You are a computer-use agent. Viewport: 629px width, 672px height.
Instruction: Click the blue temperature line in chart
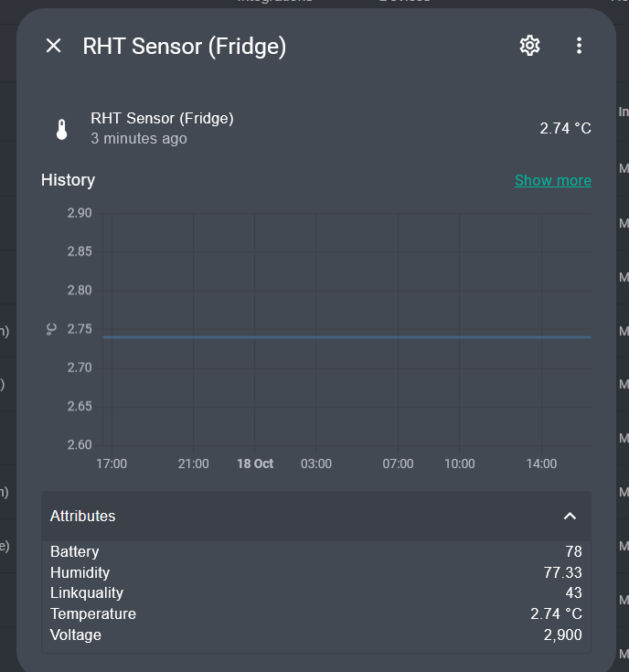pyautogui.click(x=347, y=337)
